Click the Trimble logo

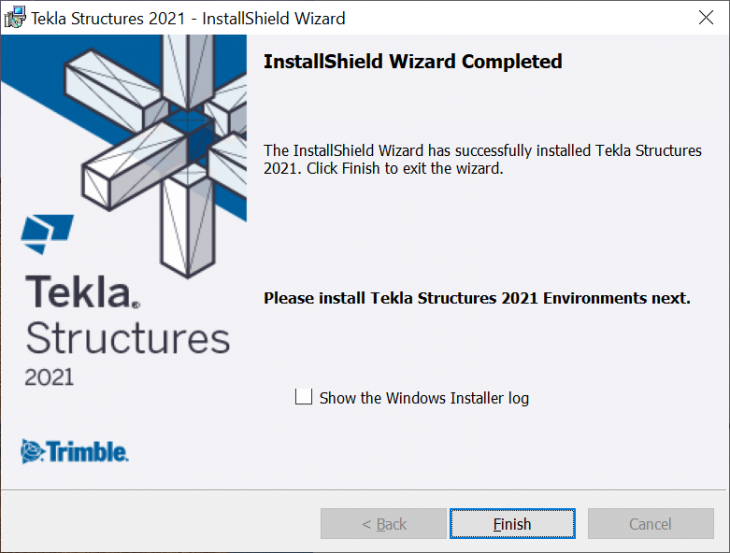click(74, 452)
